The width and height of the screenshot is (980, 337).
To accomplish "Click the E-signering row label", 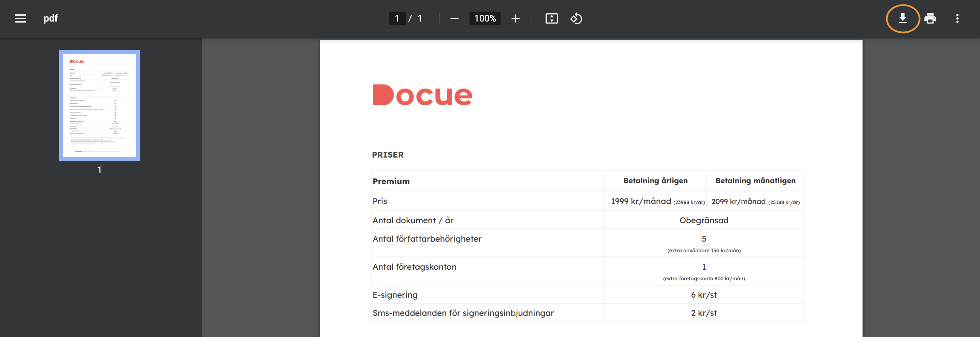I will (395, 295).
